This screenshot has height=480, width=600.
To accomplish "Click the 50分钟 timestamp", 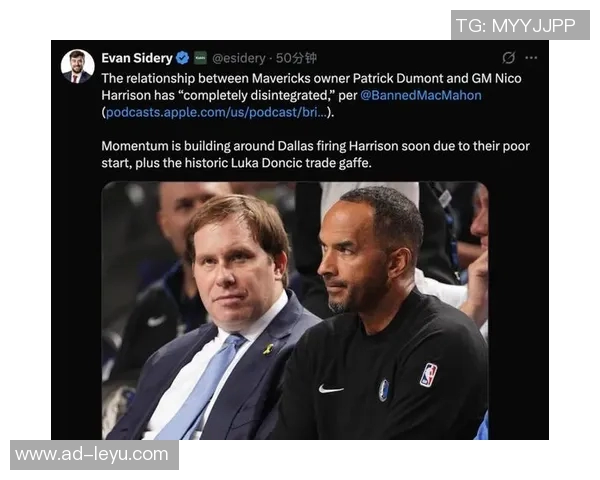I will click(296, 58).
